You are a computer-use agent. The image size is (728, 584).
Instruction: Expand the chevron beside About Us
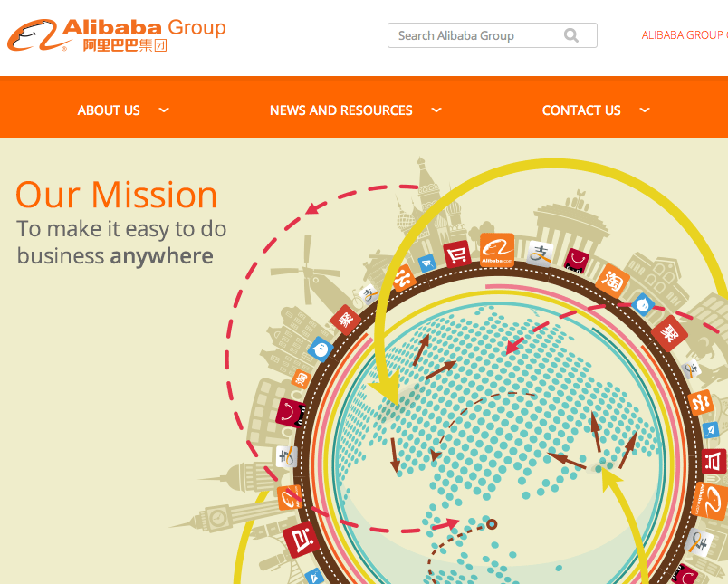[x=164, y=110]
